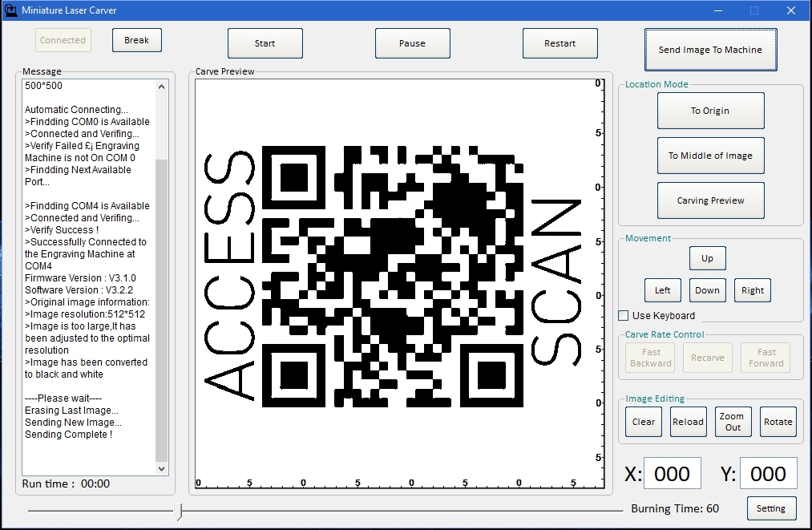Clear the loaded image

coord(644,422)
